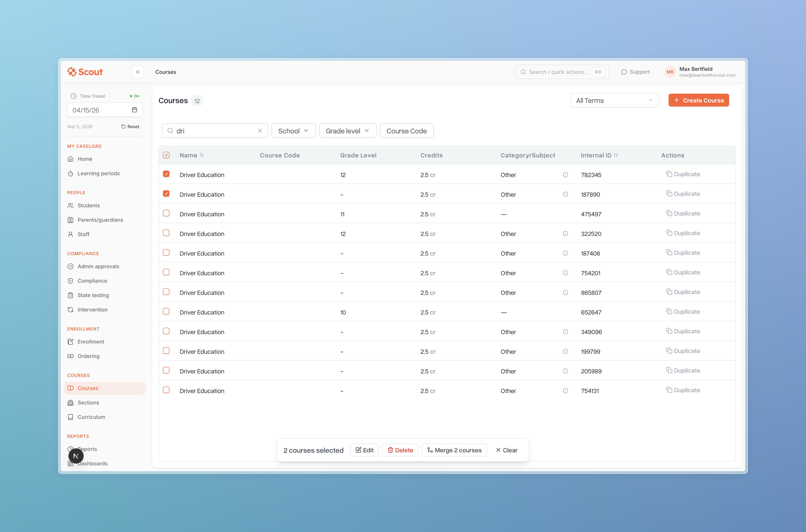Open the Time Travel calendar picker icon
This screenshot has width=806, height=532.
point(134,110)
